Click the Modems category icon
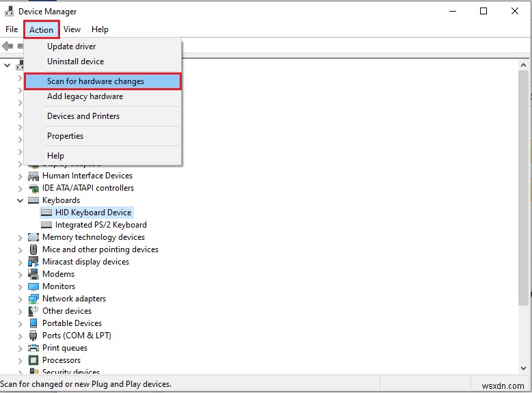This screenshot has height=393, width=532. (x=33, y=274)
